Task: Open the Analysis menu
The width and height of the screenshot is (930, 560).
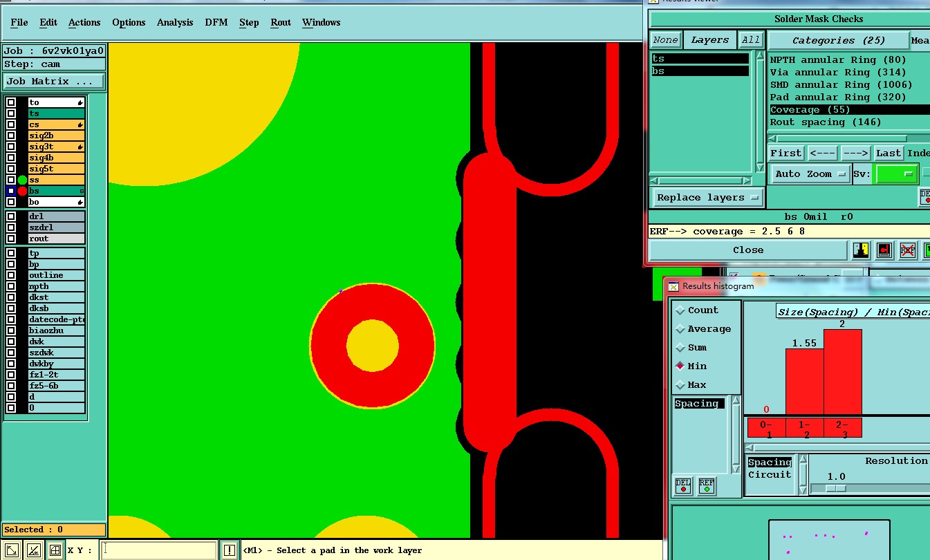Action: click(x=175, y=23)
